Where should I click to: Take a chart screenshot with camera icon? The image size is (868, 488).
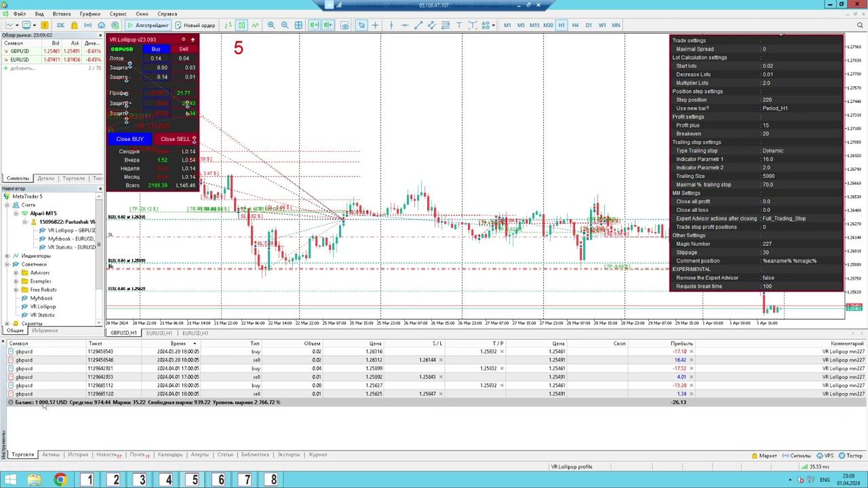pos(344,25)
